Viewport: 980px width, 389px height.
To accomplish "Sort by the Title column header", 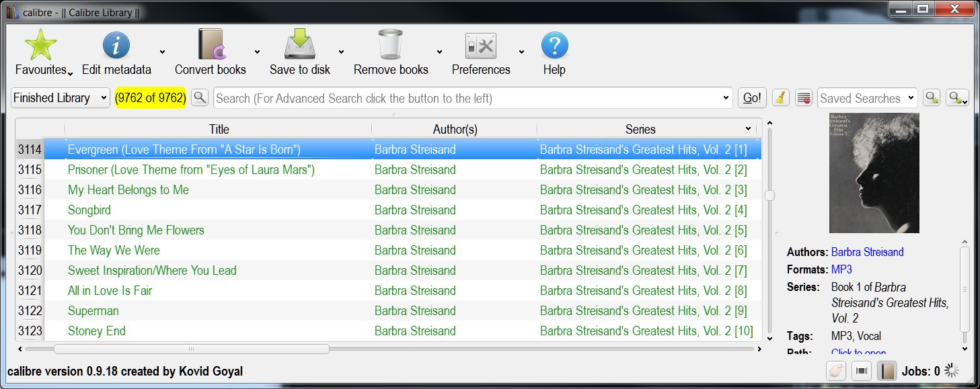I will coord(219,129).
